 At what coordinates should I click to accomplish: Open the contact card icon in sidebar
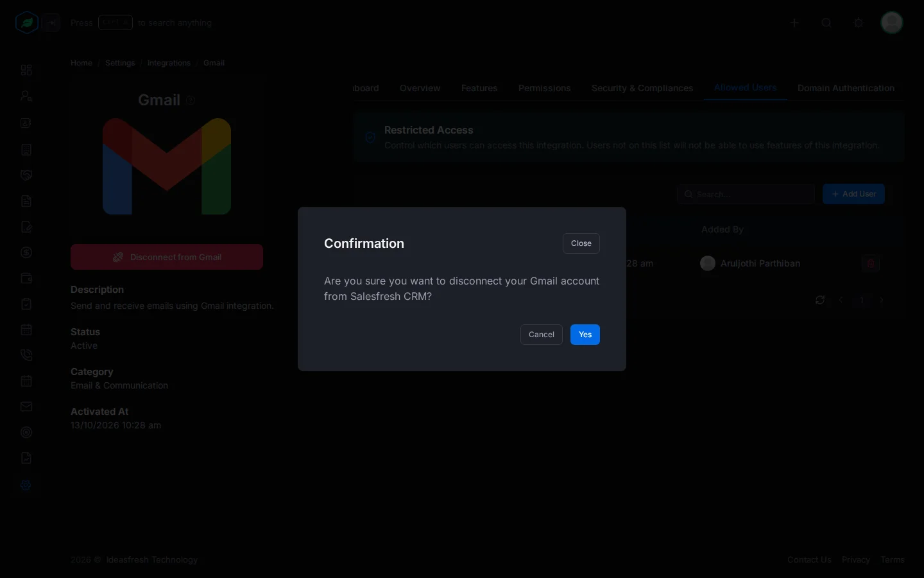click(26, 123)
